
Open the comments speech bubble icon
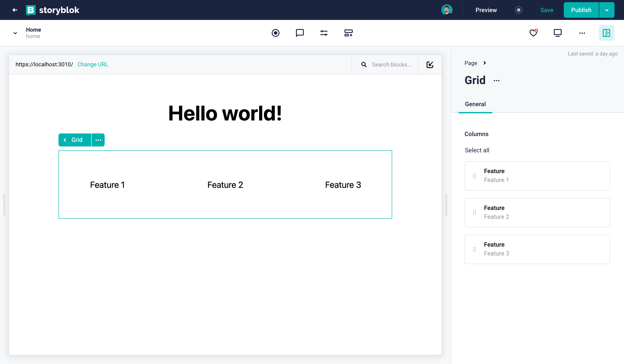point(300,33)
